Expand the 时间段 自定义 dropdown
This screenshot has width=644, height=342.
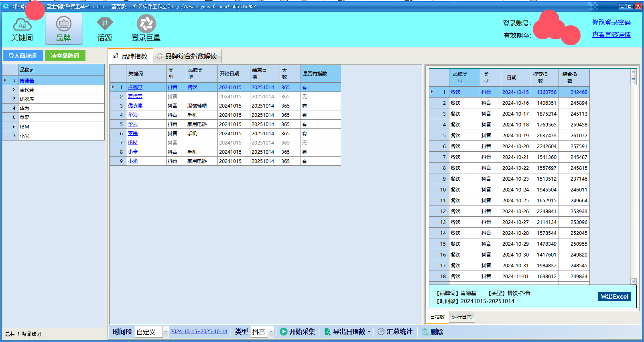pos(166,332)
